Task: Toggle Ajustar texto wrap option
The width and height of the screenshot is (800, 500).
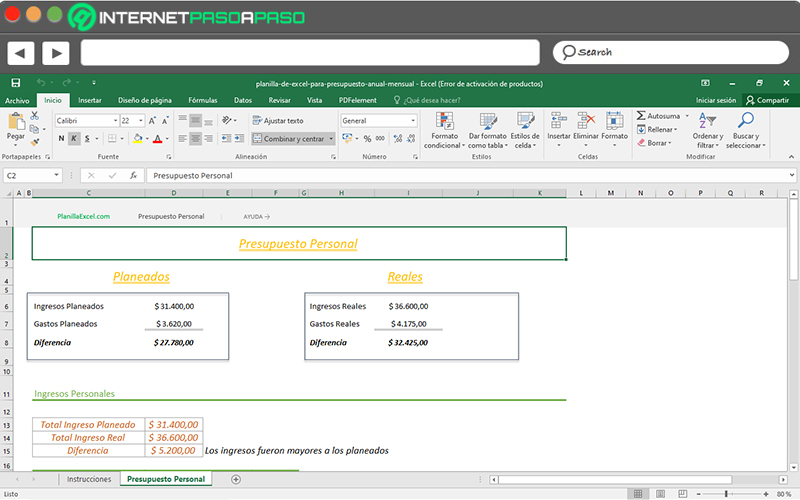Action: click(x=278, y=121)
